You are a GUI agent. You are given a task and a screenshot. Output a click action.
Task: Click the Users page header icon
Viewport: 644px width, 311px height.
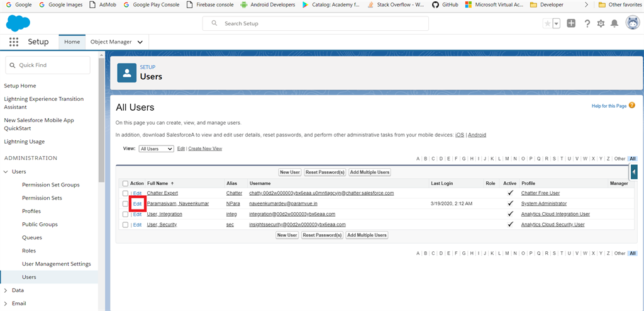pos(127,73)
